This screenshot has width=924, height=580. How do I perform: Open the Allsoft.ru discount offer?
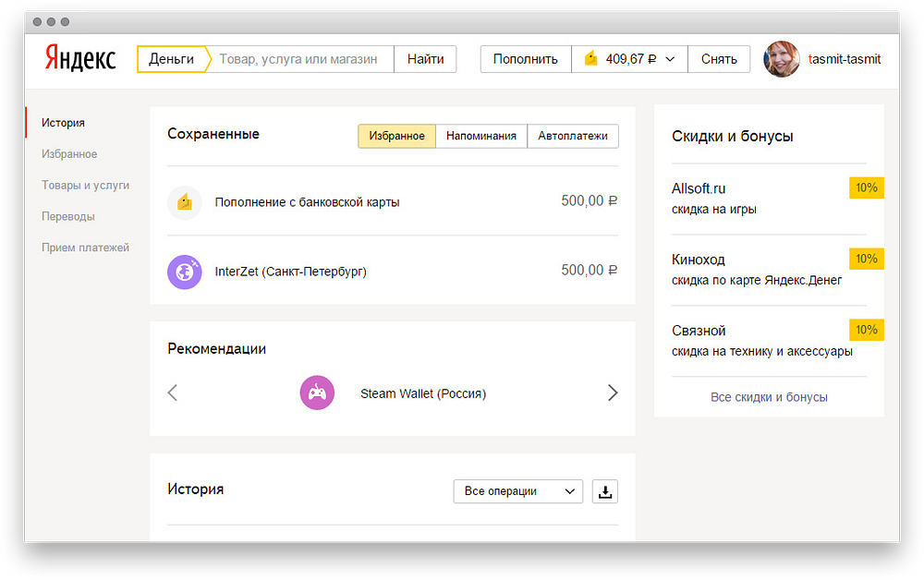click(699, 188)
